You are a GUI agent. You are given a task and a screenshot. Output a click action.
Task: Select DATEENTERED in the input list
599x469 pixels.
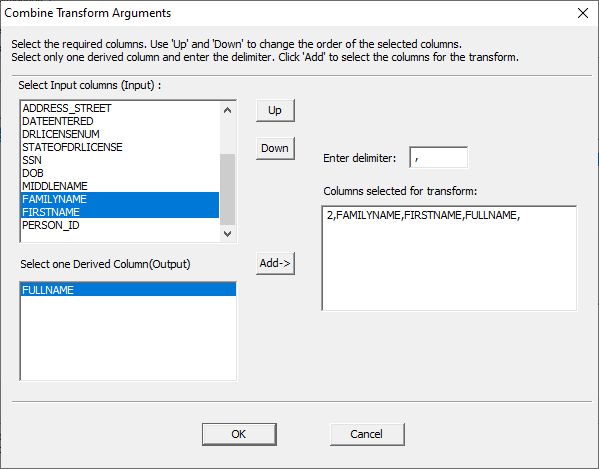120,121
